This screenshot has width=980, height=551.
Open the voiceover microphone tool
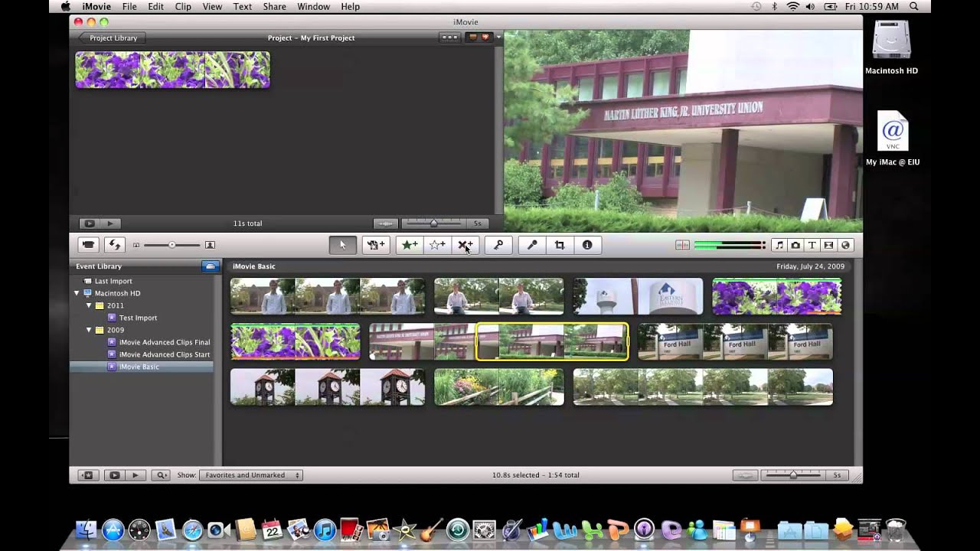[x=532, y=245]
